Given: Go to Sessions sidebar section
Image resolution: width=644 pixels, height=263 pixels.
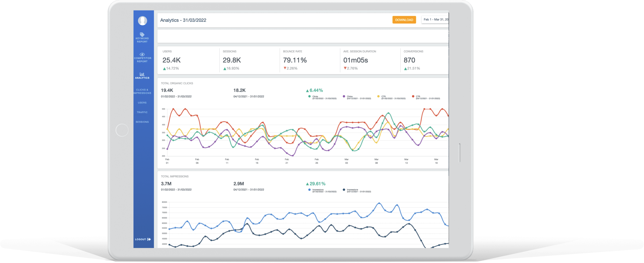Looking at the screenshot, I should click(x=142, y=122).
